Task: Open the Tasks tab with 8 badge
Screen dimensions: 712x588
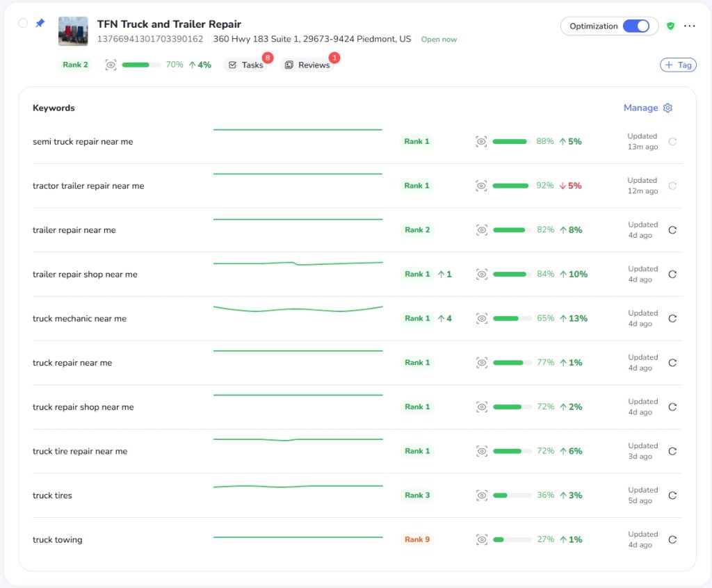Action: point(246,65)
